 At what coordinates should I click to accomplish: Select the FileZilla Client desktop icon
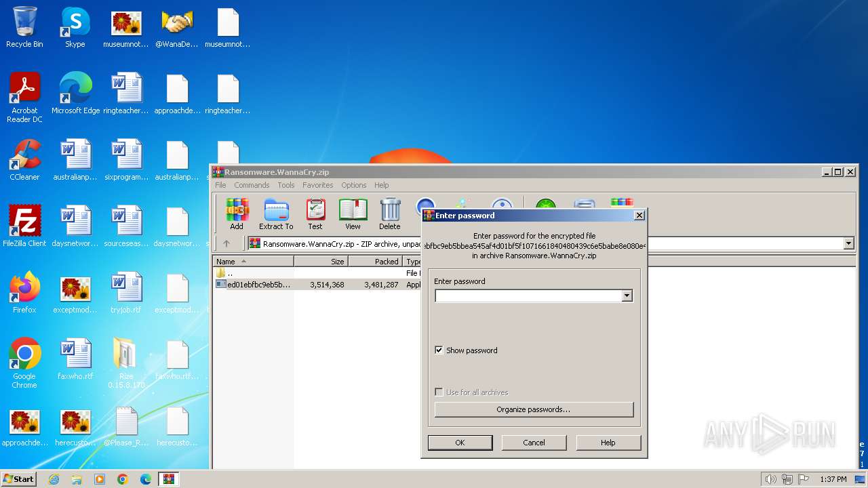coord(24,227)
